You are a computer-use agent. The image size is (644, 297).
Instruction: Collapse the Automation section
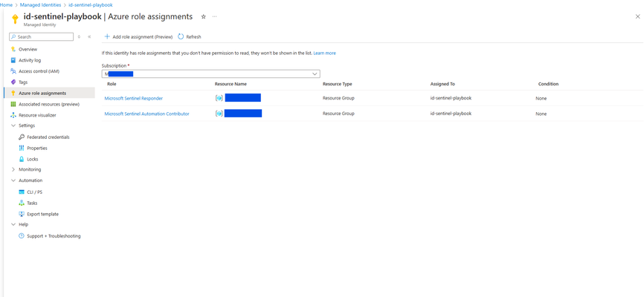click(x=13, y=180)
